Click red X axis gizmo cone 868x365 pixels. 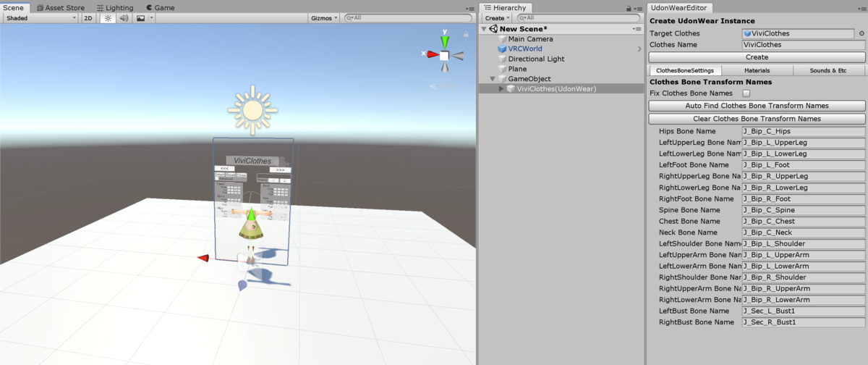[432, 54]
